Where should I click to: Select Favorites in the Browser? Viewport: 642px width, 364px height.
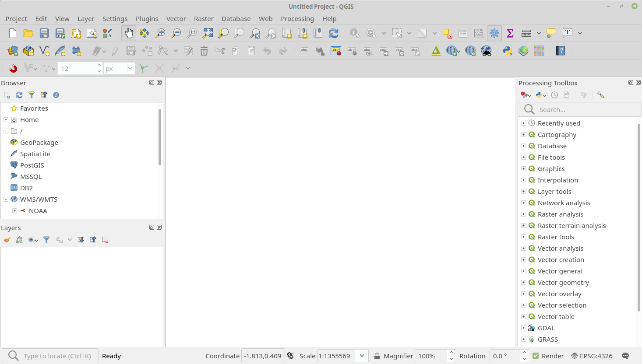(x=34, y=108)
